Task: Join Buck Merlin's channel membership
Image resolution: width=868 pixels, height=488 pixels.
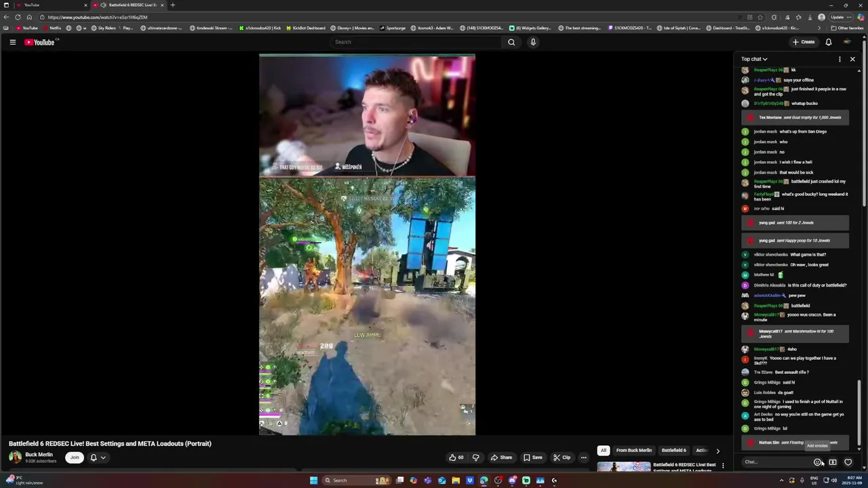Action: [75, 457]
